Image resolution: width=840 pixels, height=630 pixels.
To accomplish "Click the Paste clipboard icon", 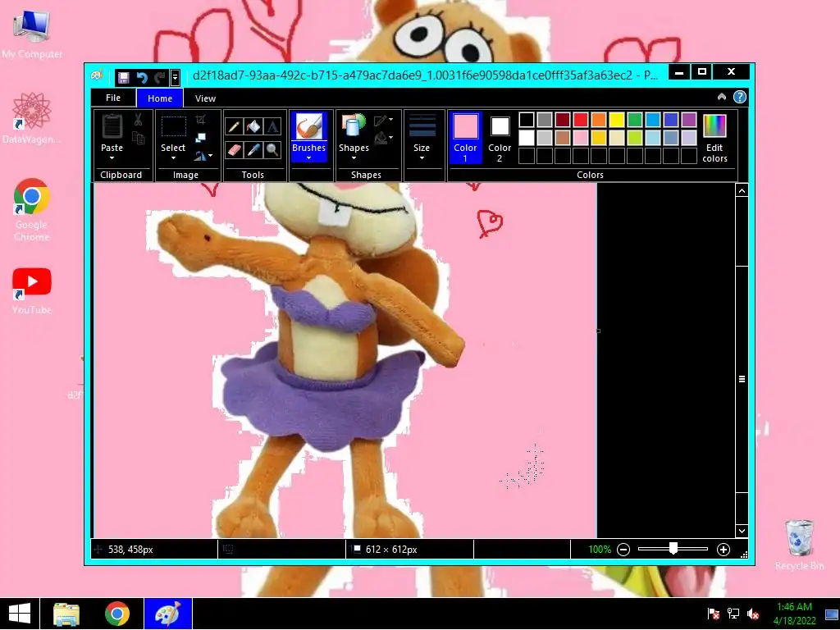I will tap(112, 126).
